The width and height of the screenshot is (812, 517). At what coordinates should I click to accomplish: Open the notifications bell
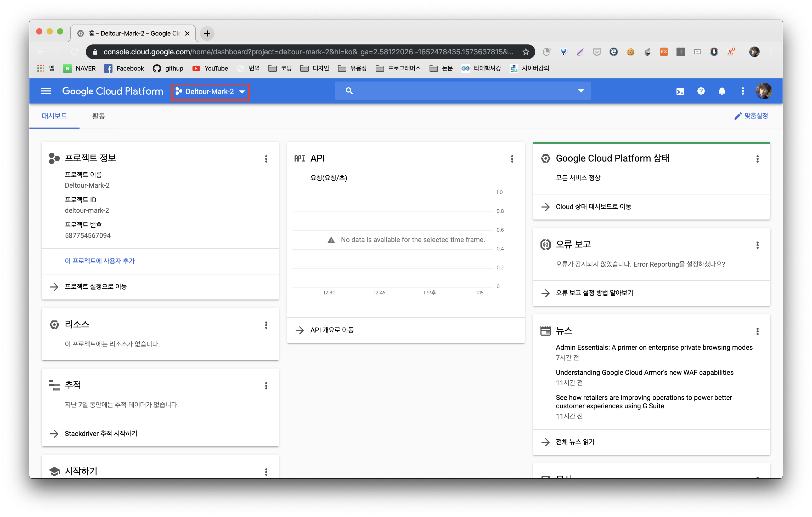722,91
